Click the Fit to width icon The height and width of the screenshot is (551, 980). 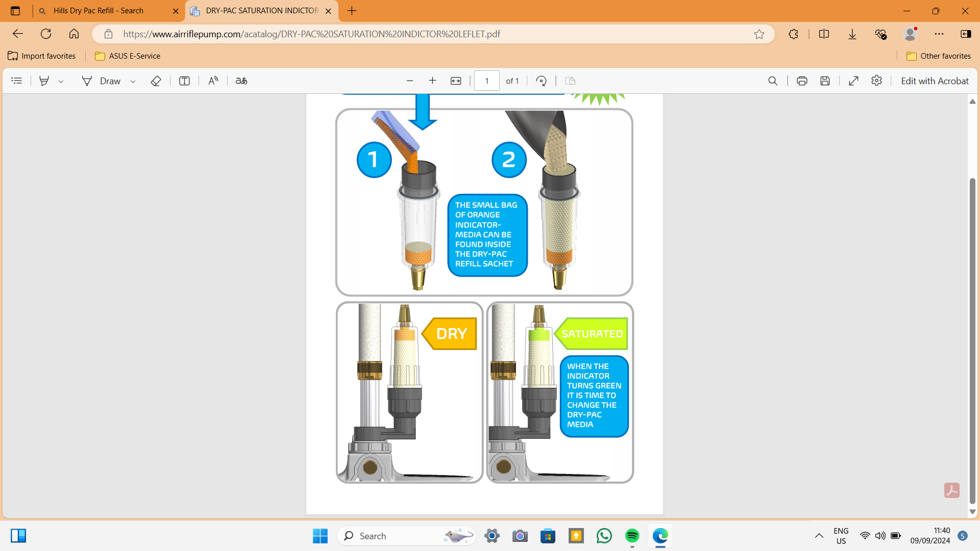pos(456,81)
